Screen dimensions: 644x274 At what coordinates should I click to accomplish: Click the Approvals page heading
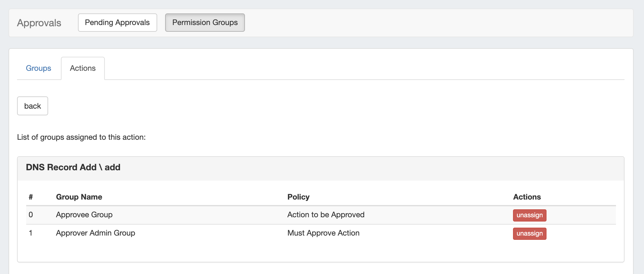(39, 23)
